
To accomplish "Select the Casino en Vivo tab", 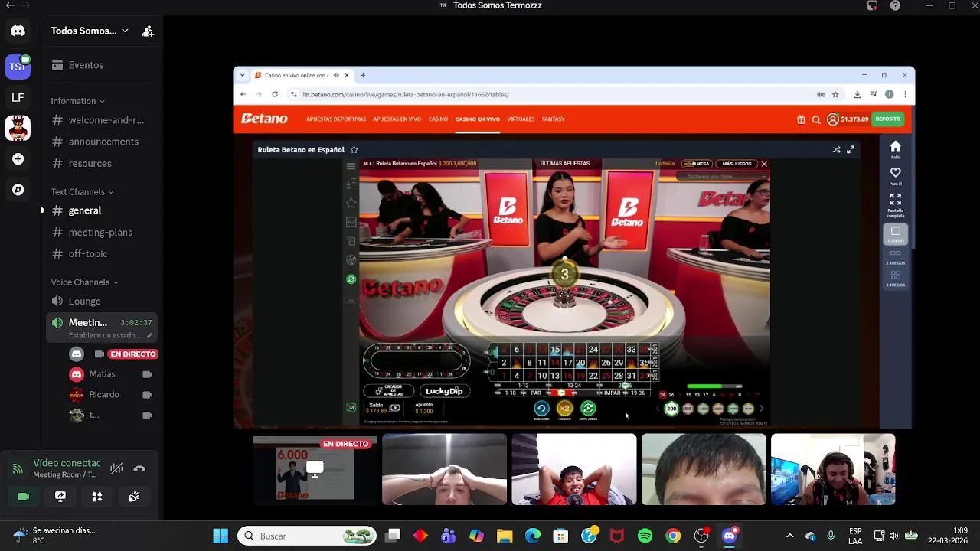I will (477, 119).
